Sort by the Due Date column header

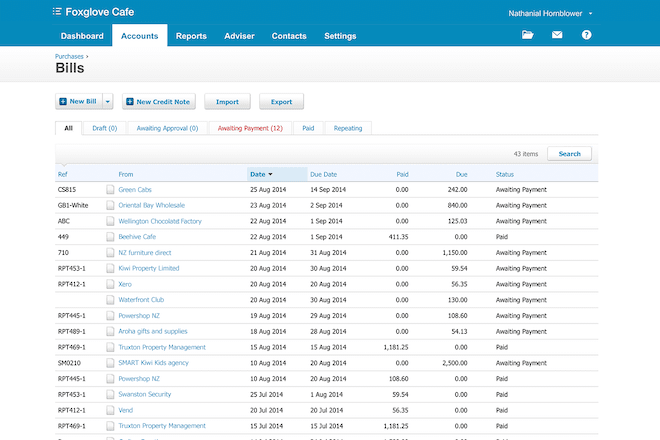pyautogui.click(x=323, y=174)
